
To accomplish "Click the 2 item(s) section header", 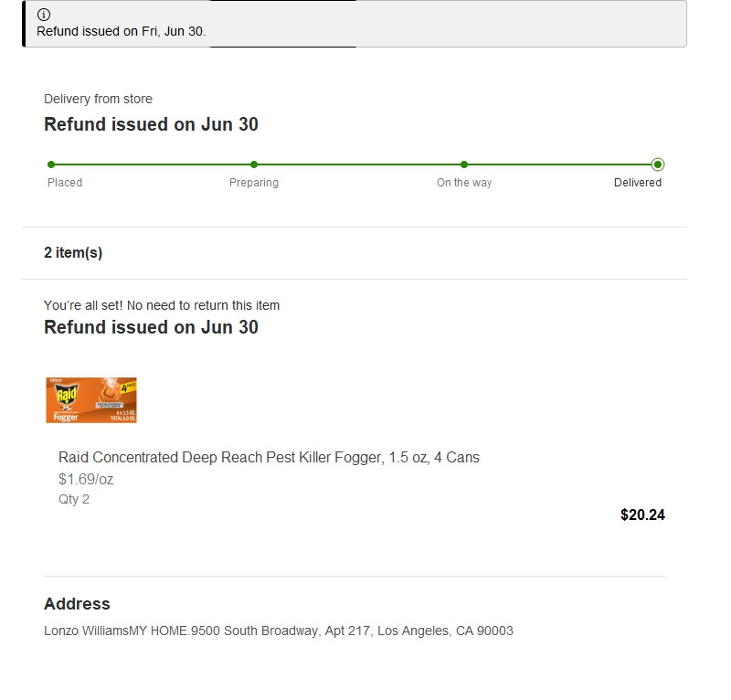I will click(x=73, y=252).
